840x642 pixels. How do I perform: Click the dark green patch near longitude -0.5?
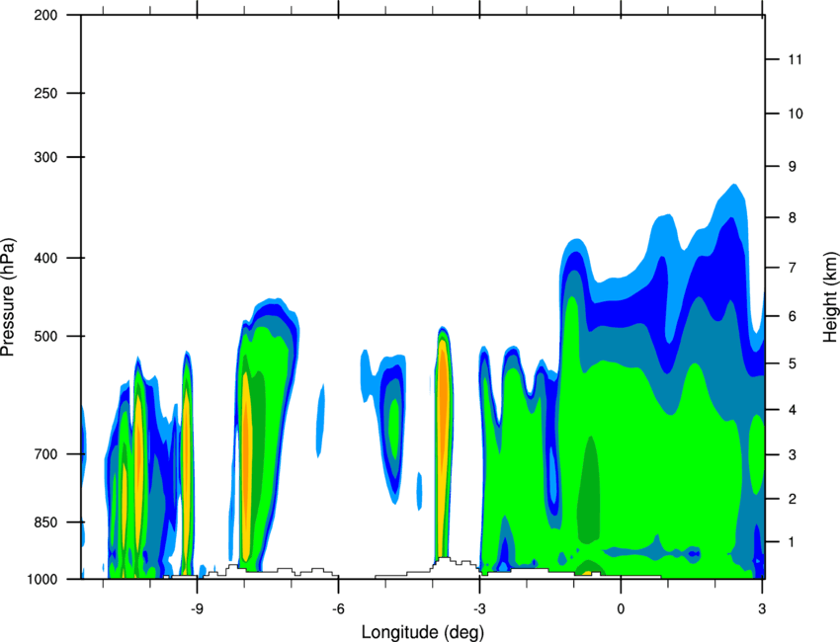[590, 490]
